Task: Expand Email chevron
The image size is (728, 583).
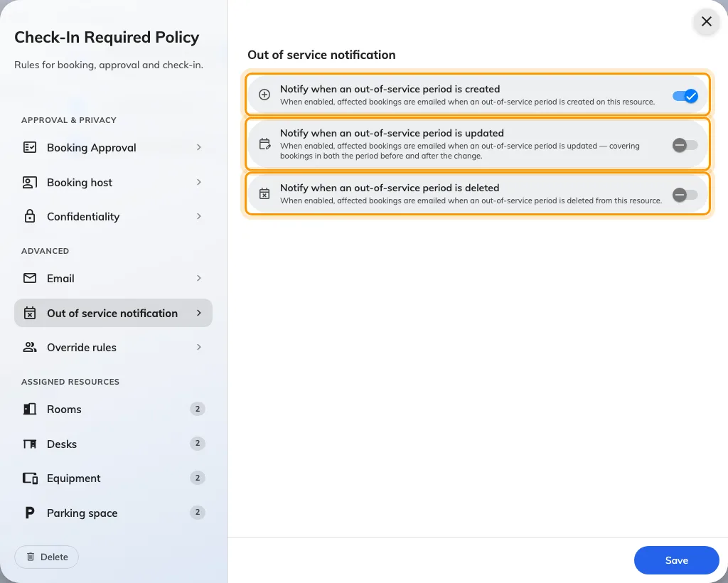Action: pyautogui.click(x=199, y=278)
